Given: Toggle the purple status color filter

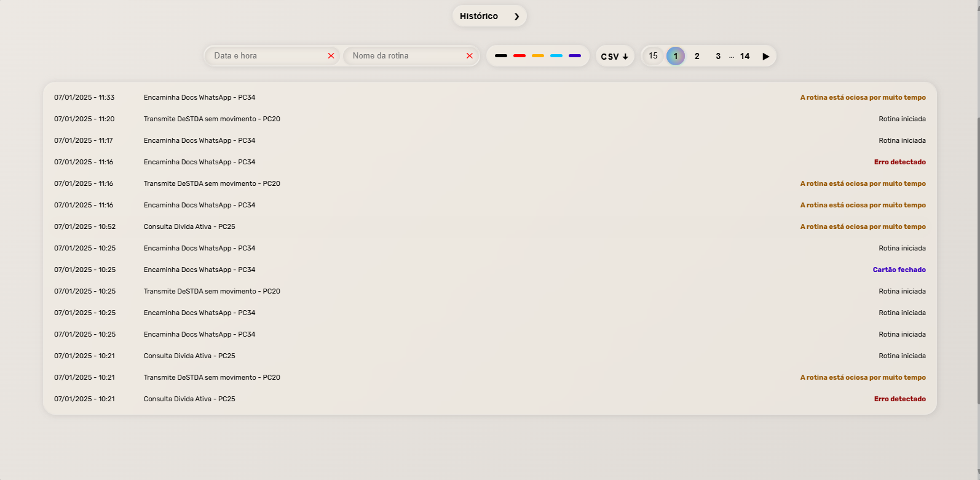Looking at the screenshot, I should (575, 56).
